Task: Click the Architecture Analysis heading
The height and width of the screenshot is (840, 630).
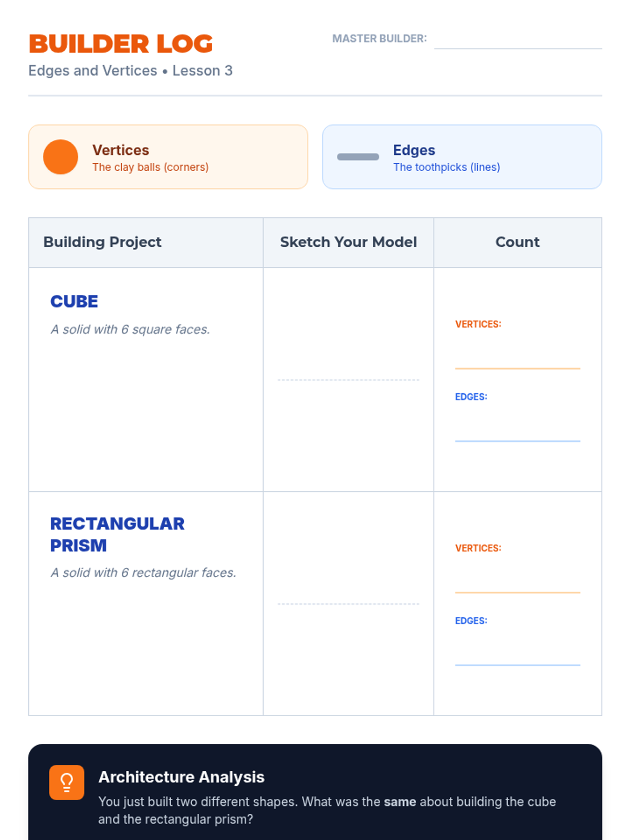Action: (x=181, y=777)
